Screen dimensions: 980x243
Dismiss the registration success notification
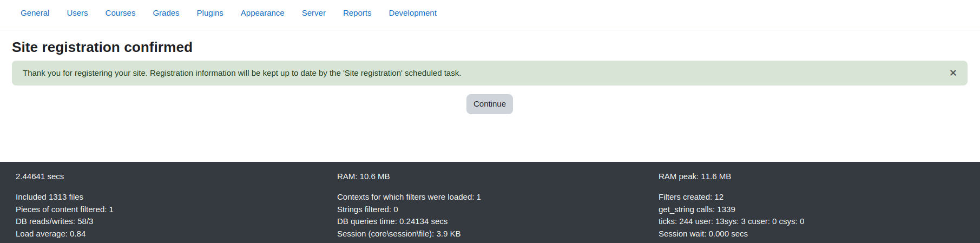(953, 73)
